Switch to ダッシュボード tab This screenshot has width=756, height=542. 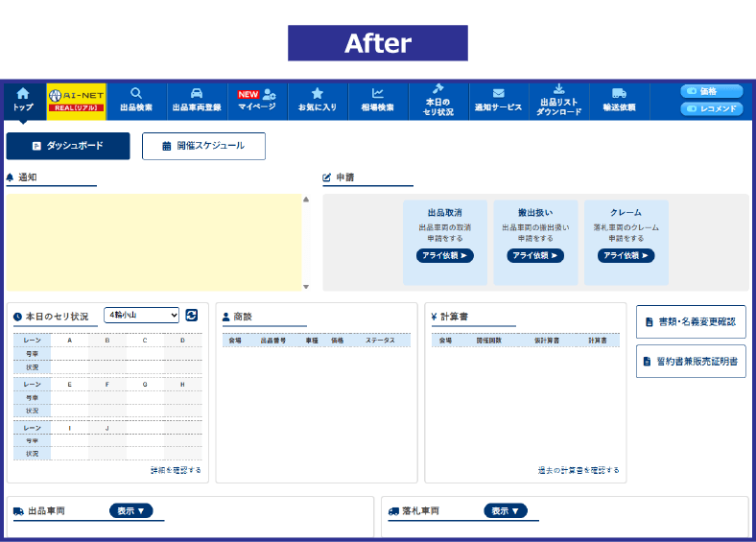pyautogui.click(x=67, y=146)
